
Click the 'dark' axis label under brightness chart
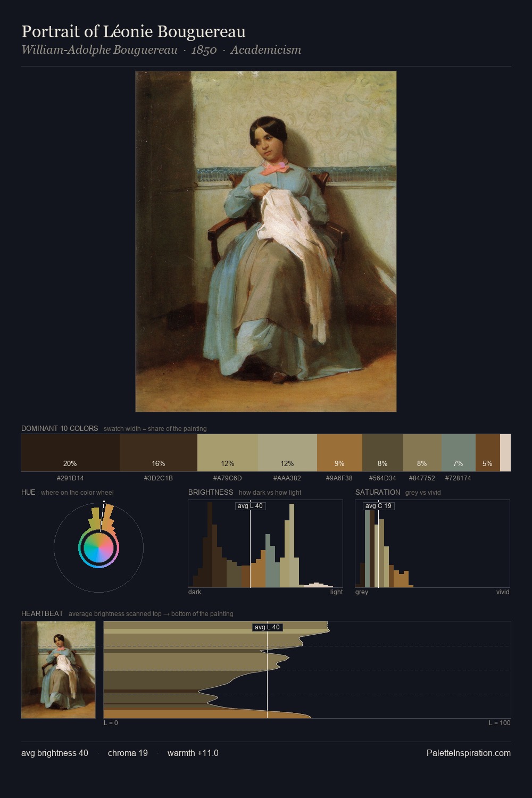click(x=195, y=592)
